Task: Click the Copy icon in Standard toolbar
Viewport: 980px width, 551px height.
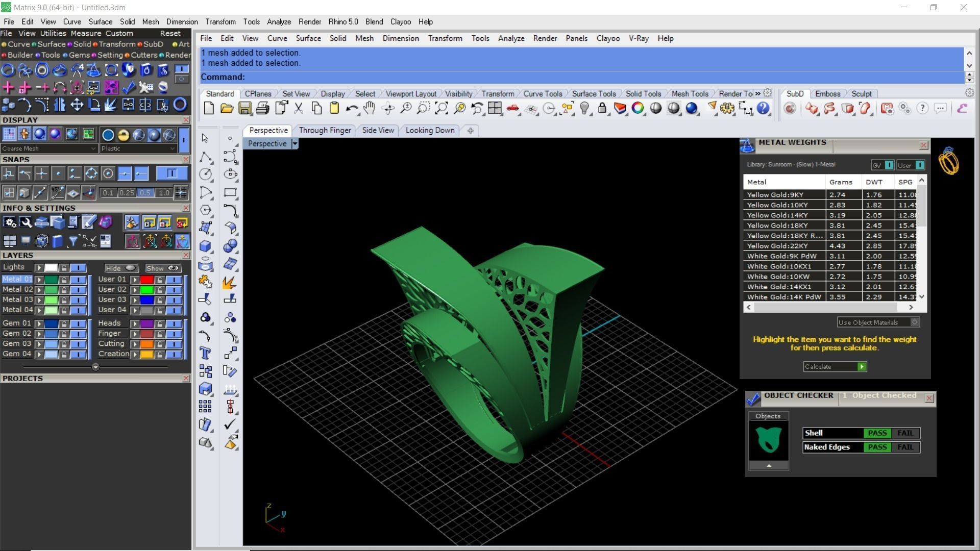Action: click(316, 108)
